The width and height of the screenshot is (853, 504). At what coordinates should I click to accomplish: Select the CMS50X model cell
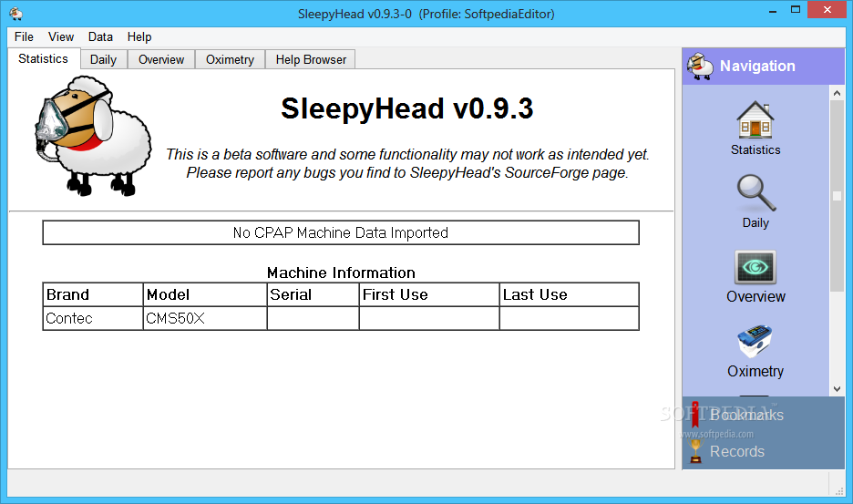(205, 318)
